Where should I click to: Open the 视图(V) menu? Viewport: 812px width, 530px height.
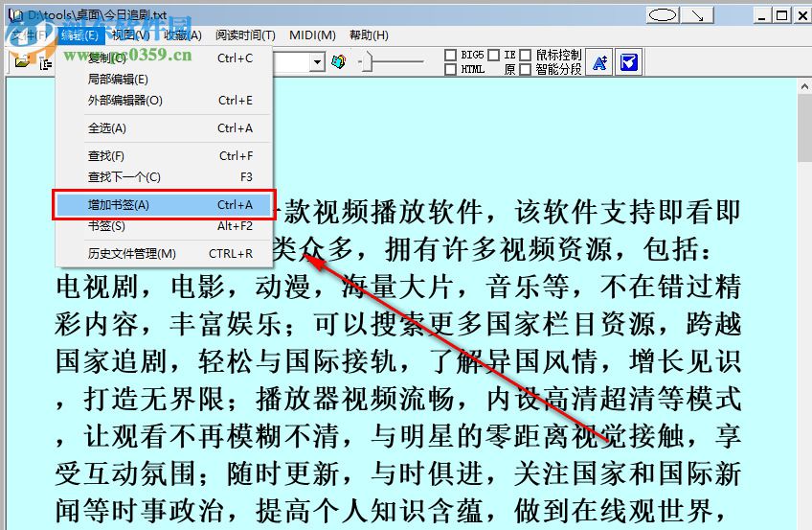(131, 35)
